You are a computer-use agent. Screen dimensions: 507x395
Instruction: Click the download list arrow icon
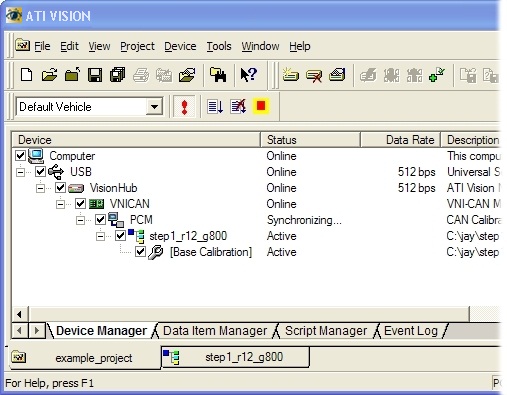click(x=215, y=107)
